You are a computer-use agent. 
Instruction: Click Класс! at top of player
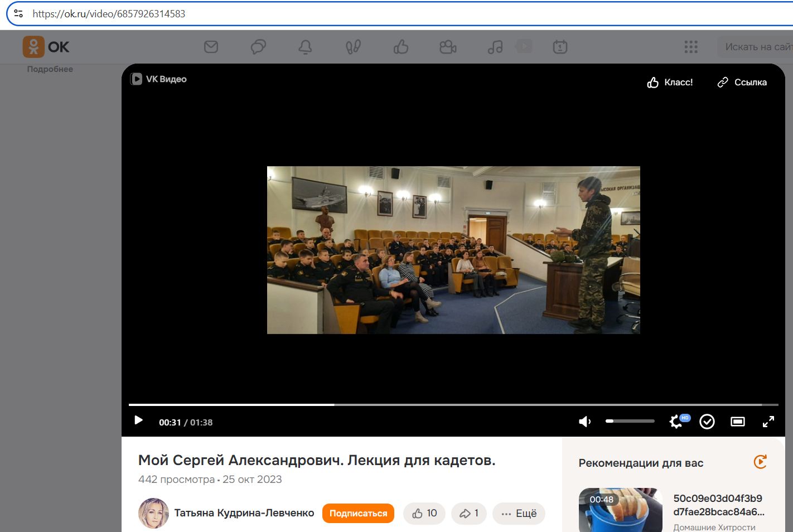[670, 83]
